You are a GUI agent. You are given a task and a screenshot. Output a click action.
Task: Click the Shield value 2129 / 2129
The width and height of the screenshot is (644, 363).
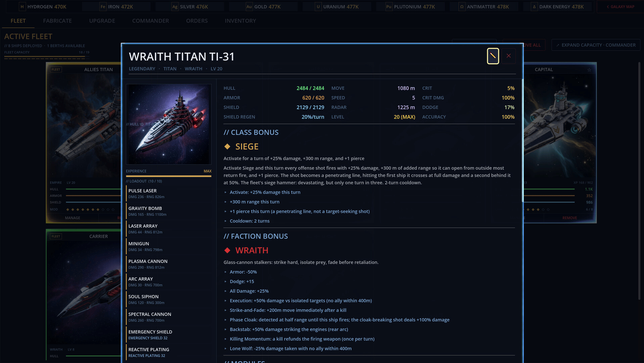tap(310, 107)
